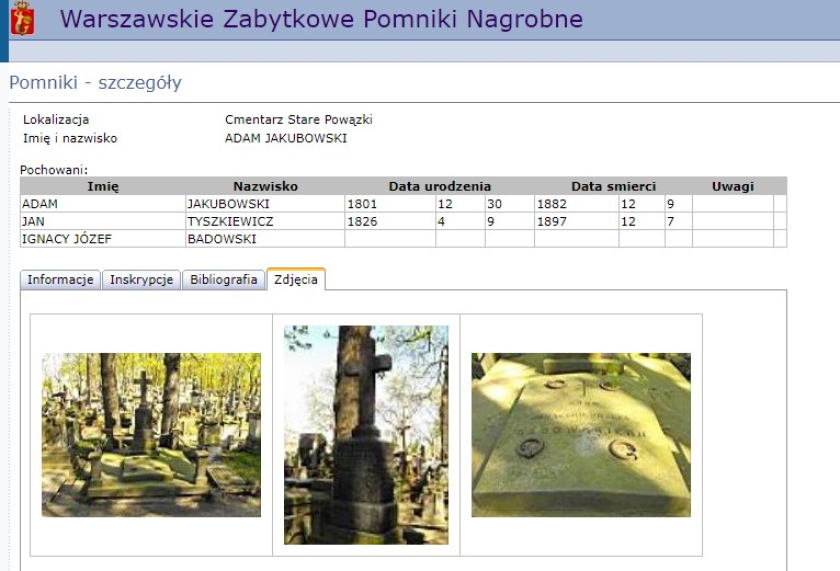Click death year 1897 cell
Image resolution: width=840 pixels, height=571 pixels.
click(x=577, y=221)
